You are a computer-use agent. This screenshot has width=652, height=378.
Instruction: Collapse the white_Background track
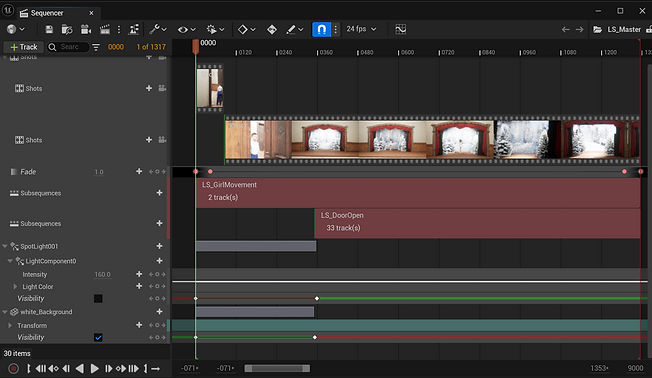coord(5,312)
